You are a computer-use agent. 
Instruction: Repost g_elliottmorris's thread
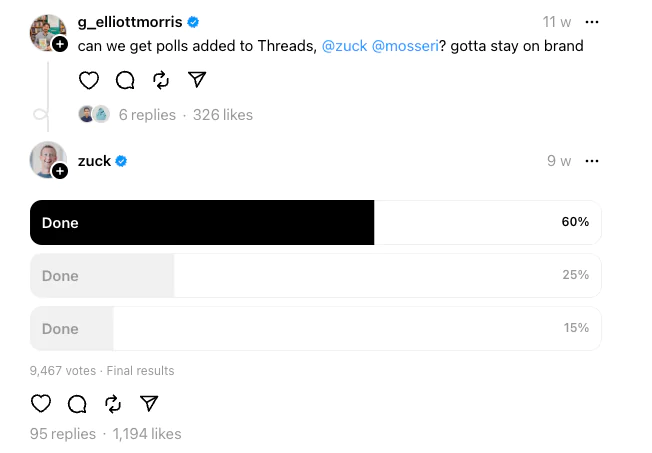tap(161, 80)
